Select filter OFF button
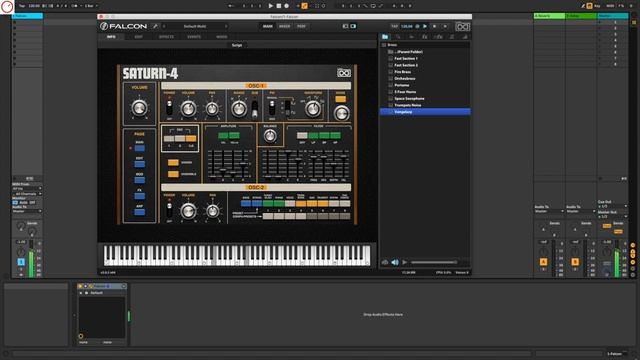 tap(302, 136)
